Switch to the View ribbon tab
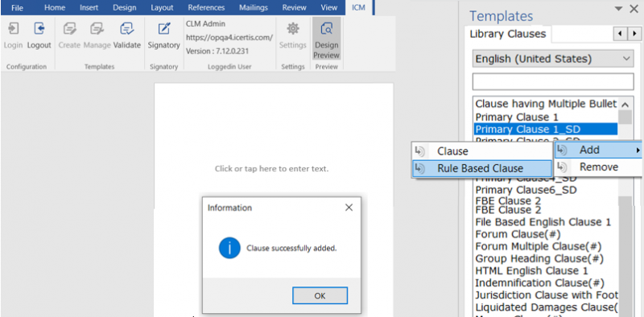 click(x=328, y=7)
